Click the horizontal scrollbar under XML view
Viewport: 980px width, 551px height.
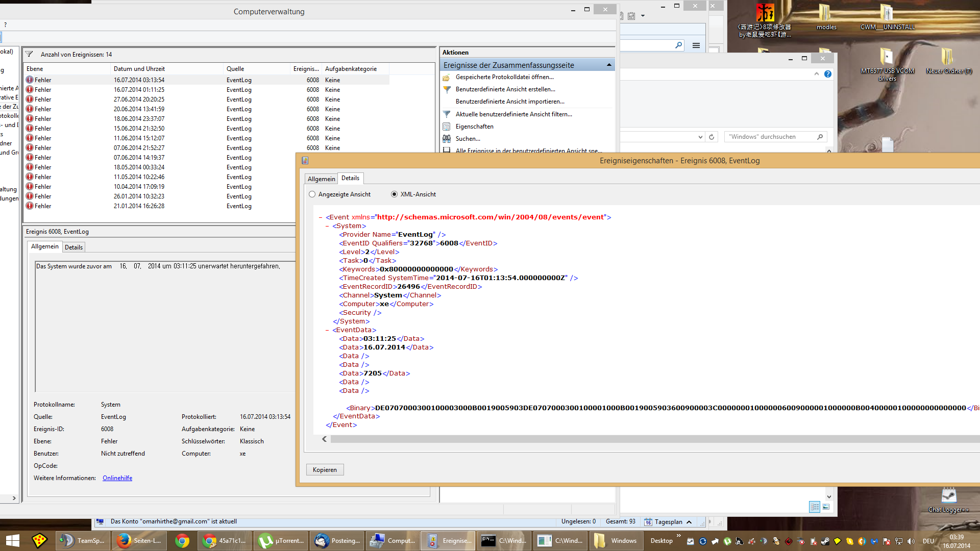click(612, 439)
